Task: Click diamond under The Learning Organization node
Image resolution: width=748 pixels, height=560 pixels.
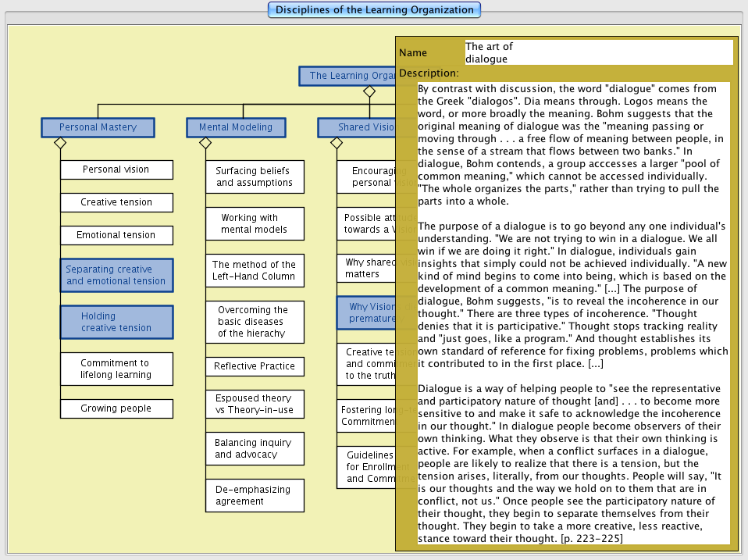Action: click(x=369, y=91)
